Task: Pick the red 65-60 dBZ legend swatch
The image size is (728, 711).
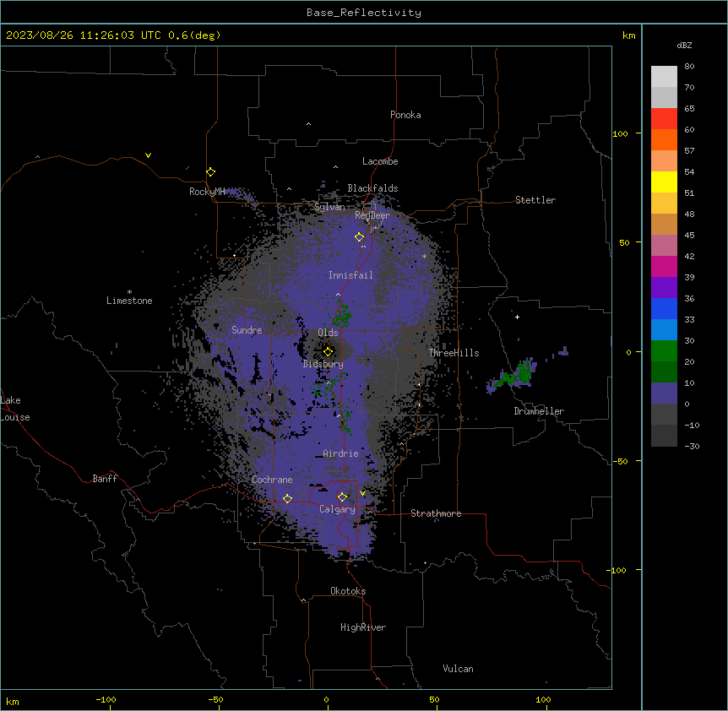Action: (664, 119)
